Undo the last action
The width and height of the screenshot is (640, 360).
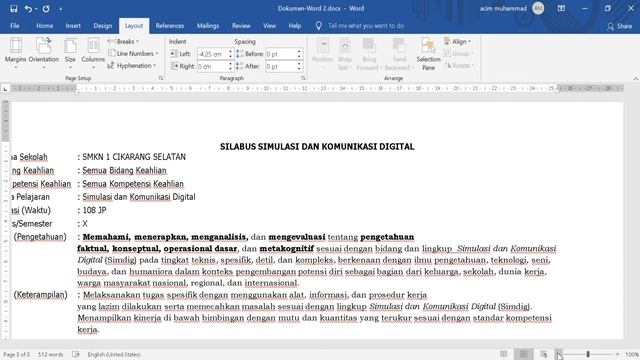coord(28,9)
